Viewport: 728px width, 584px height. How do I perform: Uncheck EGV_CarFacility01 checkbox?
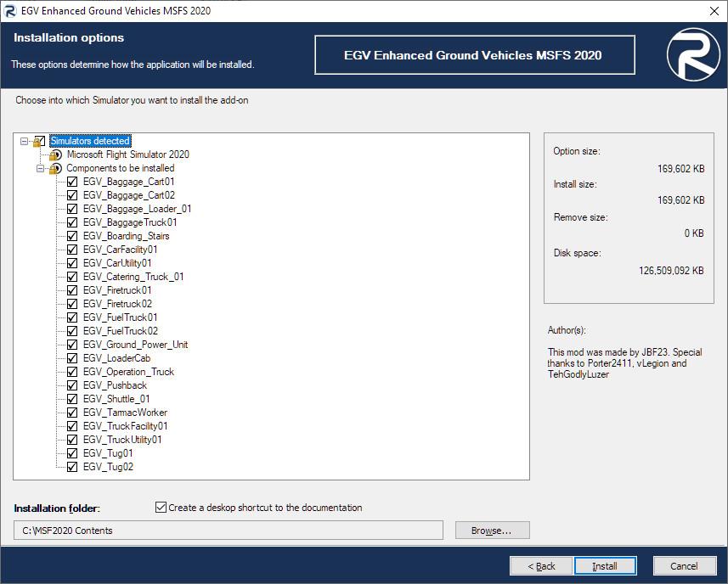pyautogui.click(x=72, y=250)
